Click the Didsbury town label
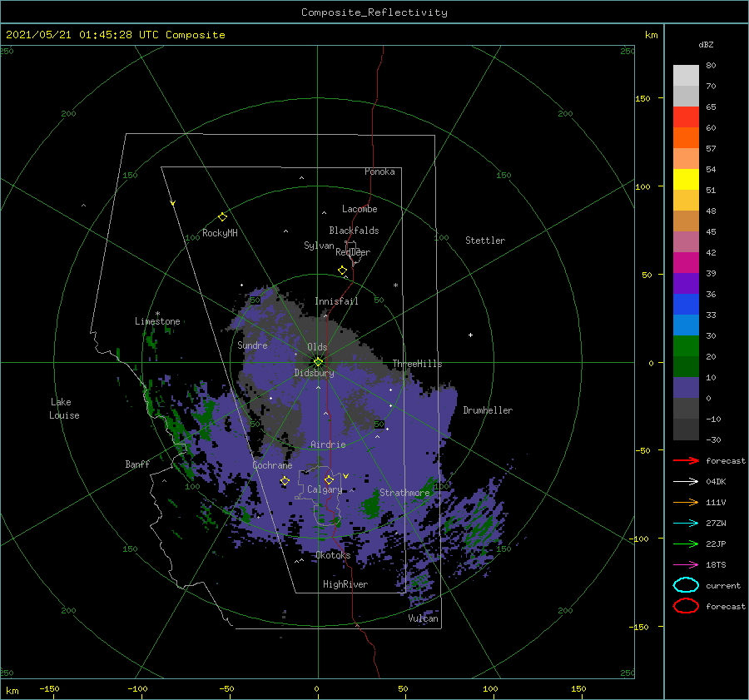The width and height of the screenshot is (749, 700). 315,373
